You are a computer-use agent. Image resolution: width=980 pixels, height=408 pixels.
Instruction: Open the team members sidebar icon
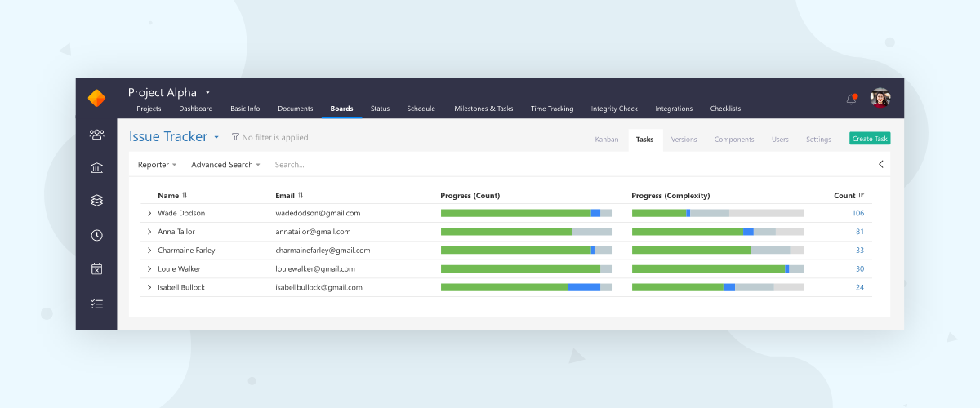point(96,135)
